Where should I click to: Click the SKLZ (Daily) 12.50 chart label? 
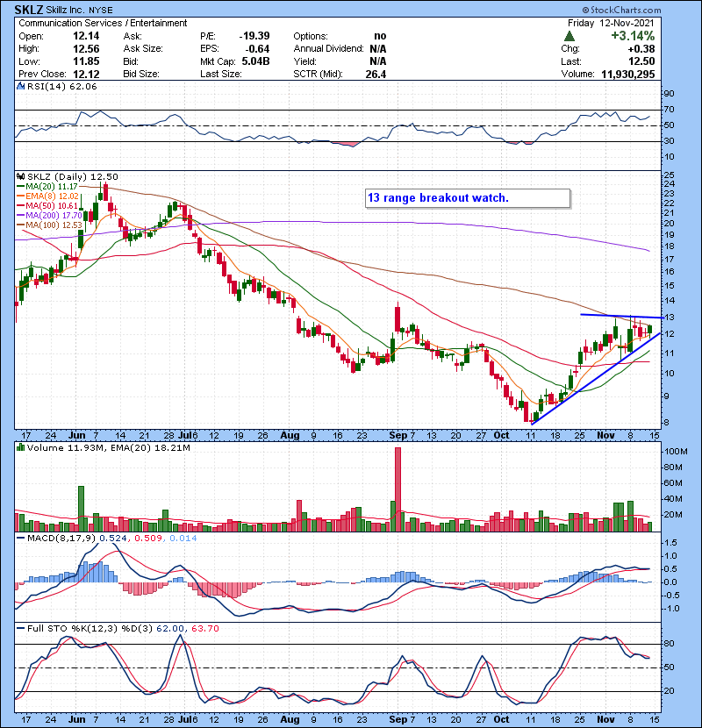(x=73, y=176)
